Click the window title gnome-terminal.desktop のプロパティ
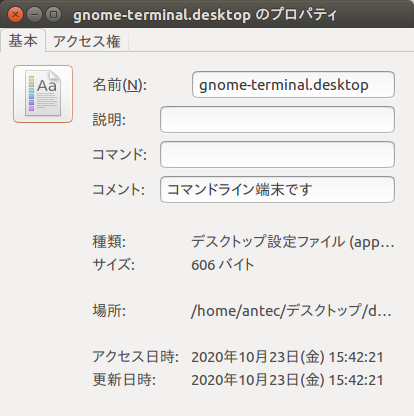Screen dimensions: 414x416 click(205, 15)
